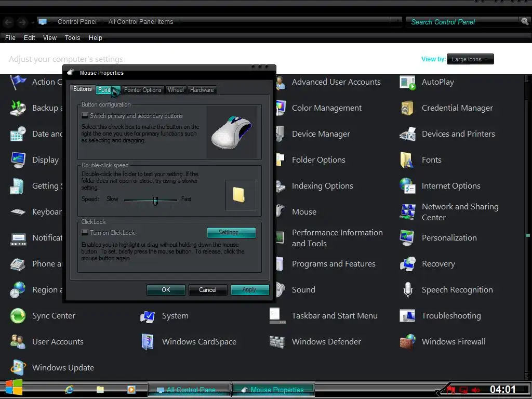Click the Search Control Panel field

(x=462, y=22)
